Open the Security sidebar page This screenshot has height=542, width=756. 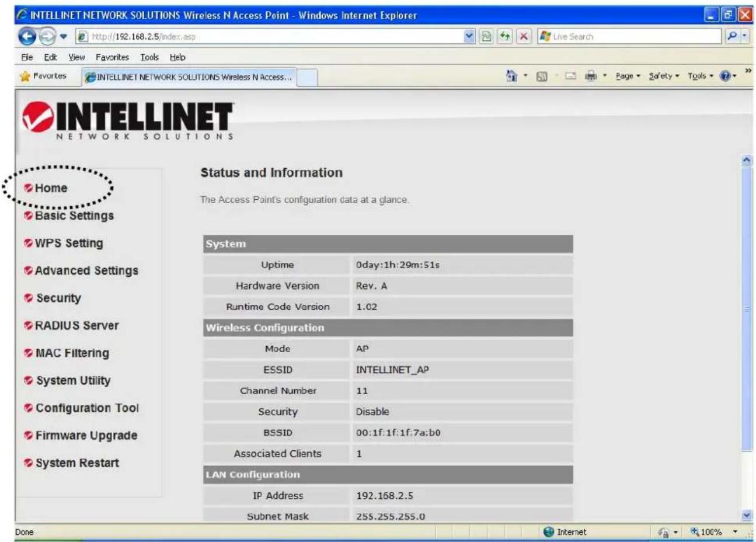(x=58, y=298)
